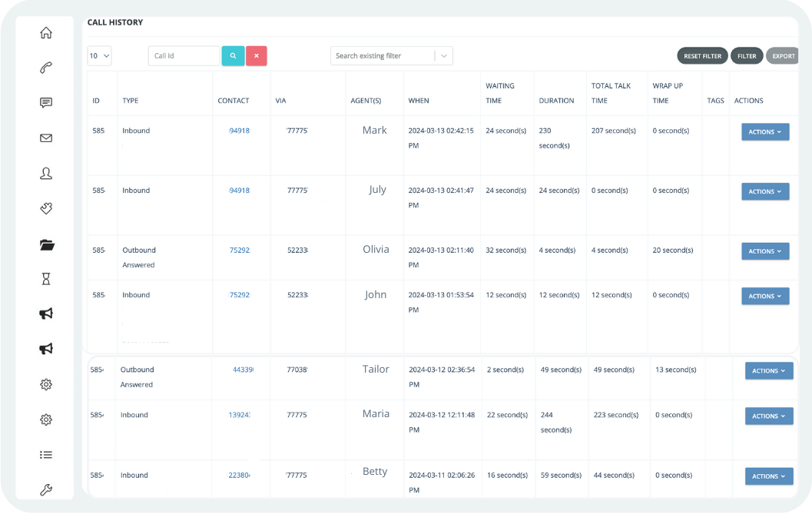Click the hourglass history icon
This screenshot has width=812, height=514.
(x=45, y=278)
